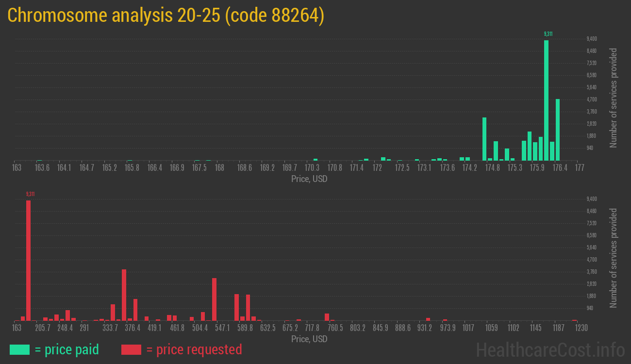Click the chart title Chromosome analysis 20-25
631x364 pixels.
[x=166, y=16]
